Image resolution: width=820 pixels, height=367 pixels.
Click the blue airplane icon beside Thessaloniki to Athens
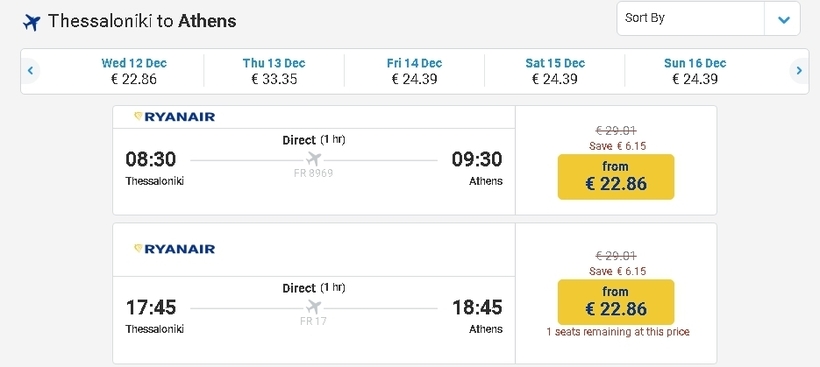coord(32,22)
